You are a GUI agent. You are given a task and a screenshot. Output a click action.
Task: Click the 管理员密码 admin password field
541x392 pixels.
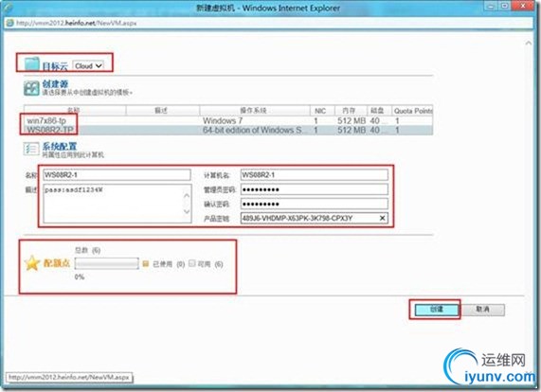(x=315, y=189)
